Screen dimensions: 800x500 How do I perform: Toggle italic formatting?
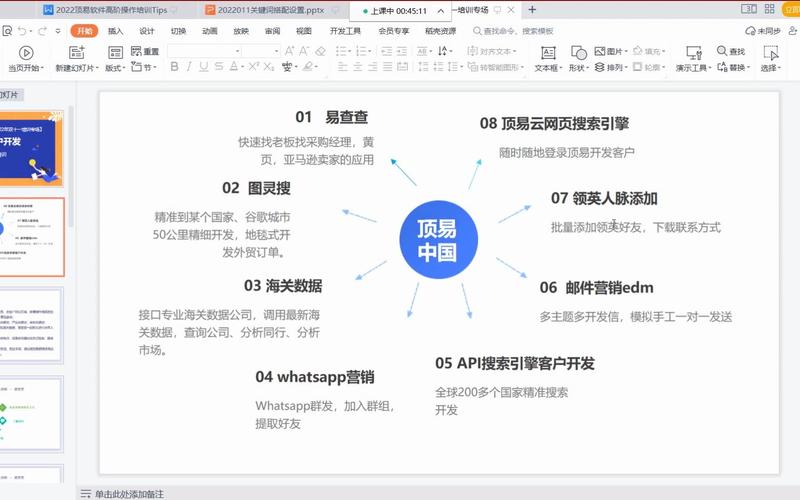point(189,67)
